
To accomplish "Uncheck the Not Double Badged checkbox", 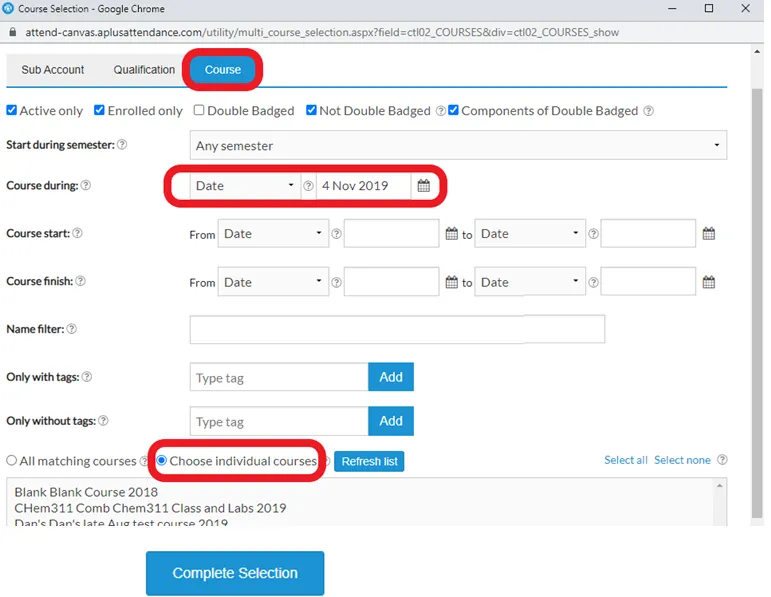I will 311,110.
